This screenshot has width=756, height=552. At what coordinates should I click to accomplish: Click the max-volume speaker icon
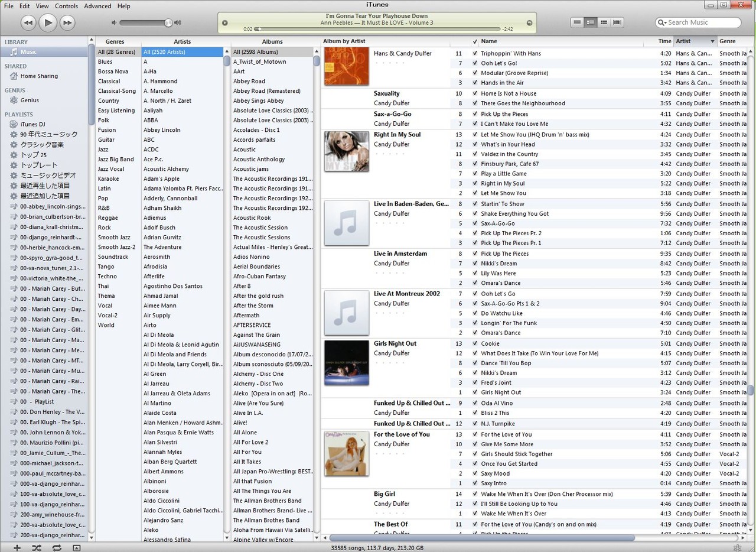[x=178, y=23]
